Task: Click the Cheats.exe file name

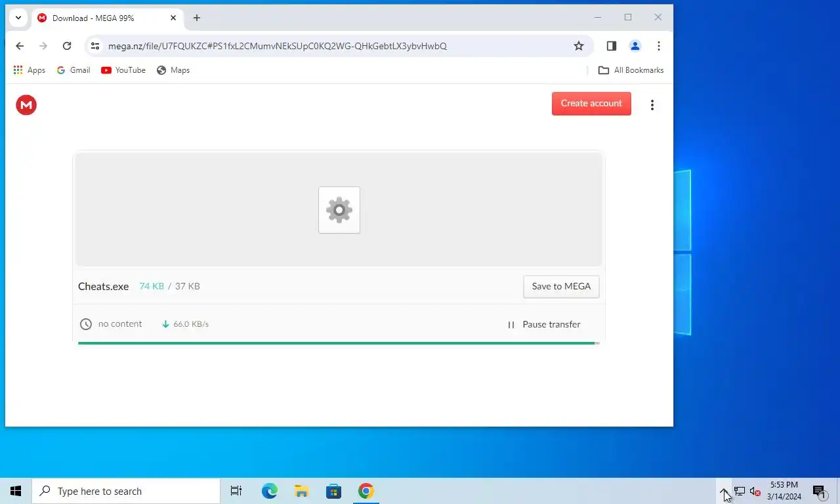Action: pos(104,286)
